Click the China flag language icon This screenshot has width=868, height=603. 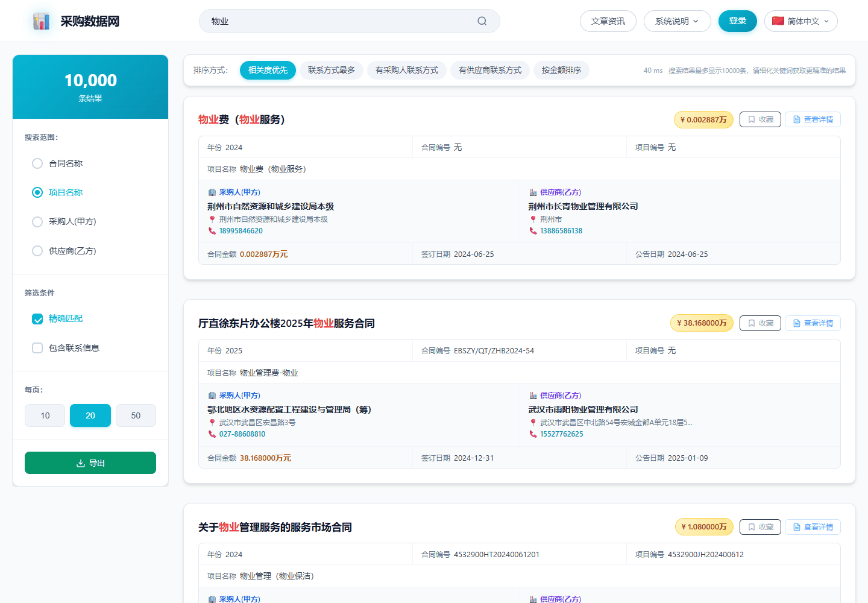point(778,21)
